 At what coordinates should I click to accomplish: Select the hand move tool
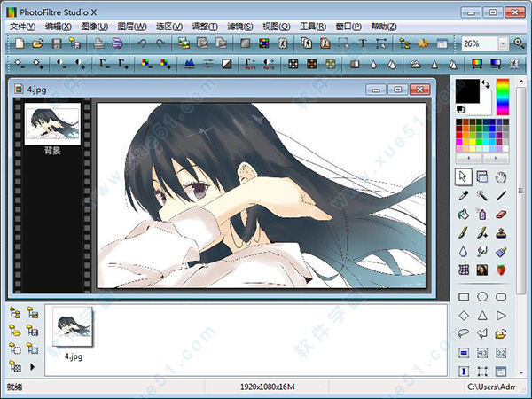pyautogui.click(x=501, y=176)
